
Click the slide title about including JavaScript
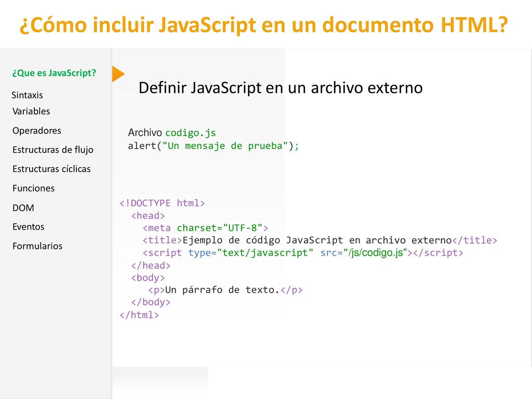[263, 25]
